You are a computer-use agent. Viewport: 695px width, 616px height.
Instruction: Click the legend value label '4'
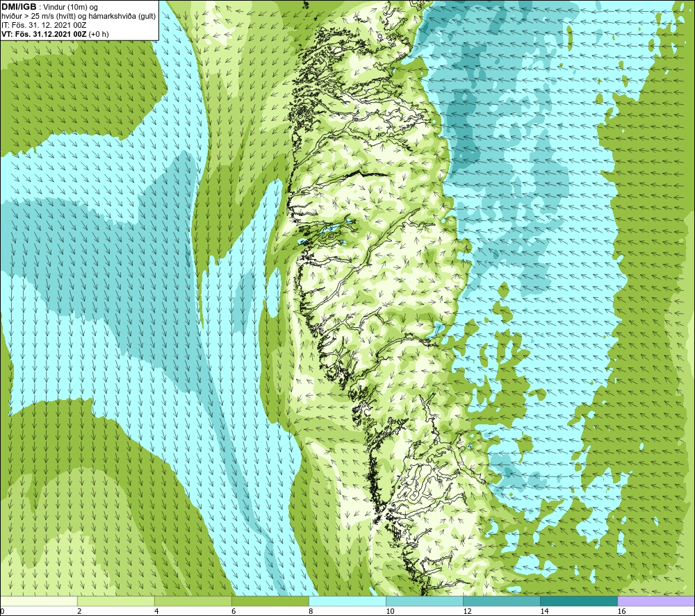click(x=156, y=611)
